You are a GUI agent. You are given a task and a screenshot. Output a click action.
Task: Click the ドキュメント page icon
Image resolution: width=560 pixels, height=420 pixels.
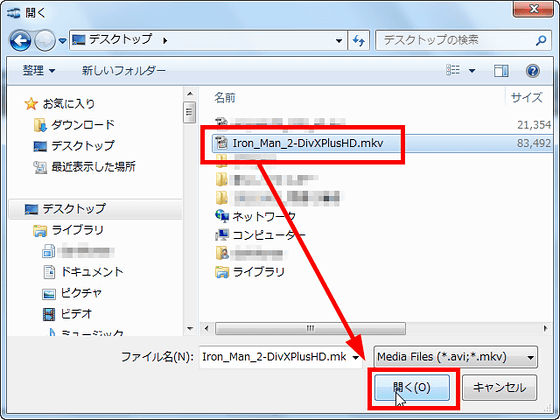coord(49,272)
